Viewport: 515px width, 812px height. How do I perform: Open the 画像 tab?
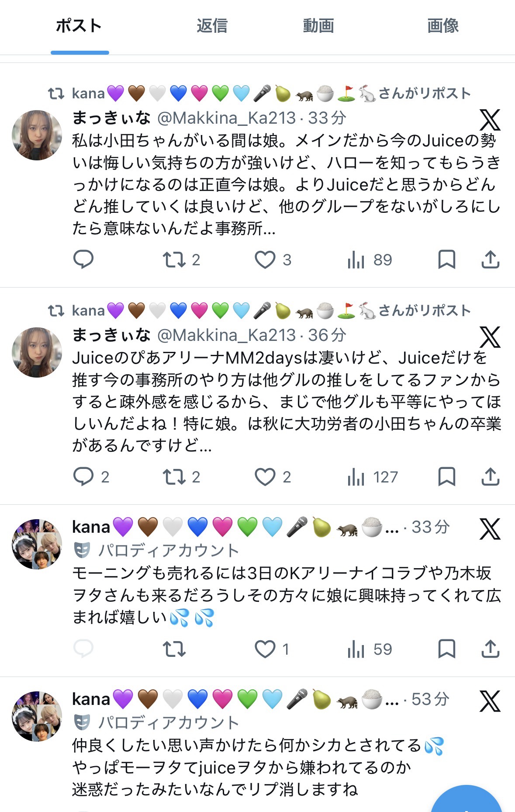tap(442, 26)
